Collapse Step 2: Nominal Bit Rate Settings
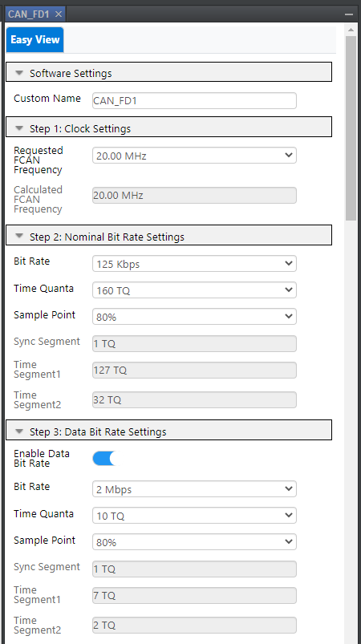The image size is (361, 644). click(x=19, y=236)
